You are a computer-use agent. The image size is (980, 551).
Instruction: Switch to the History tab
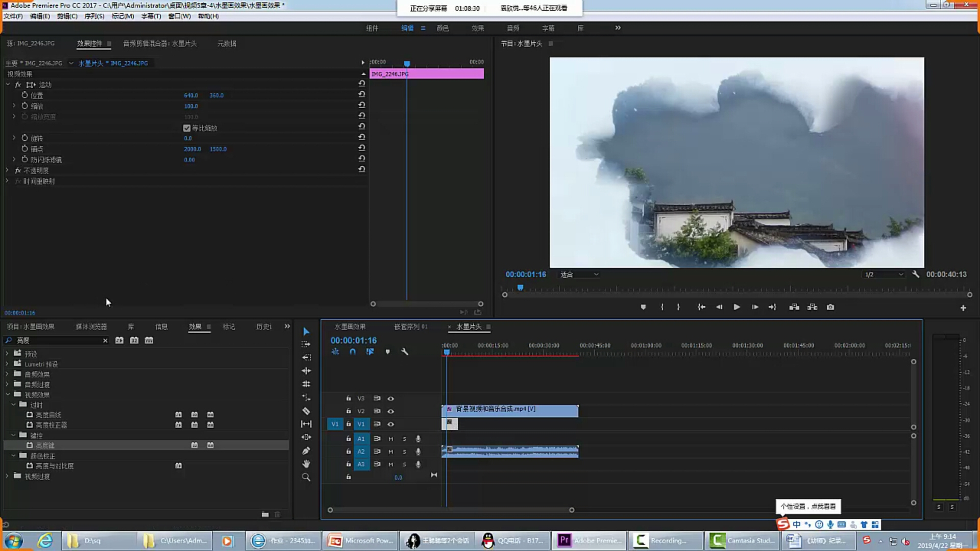[264, 327]
